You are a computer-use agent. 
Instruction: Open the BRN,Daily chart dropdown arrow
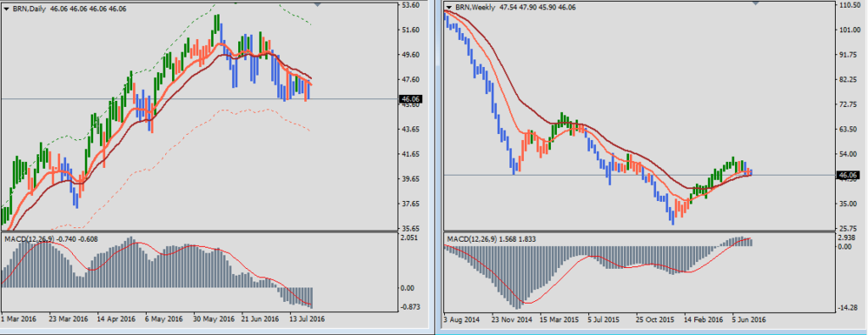pos(6,8)
